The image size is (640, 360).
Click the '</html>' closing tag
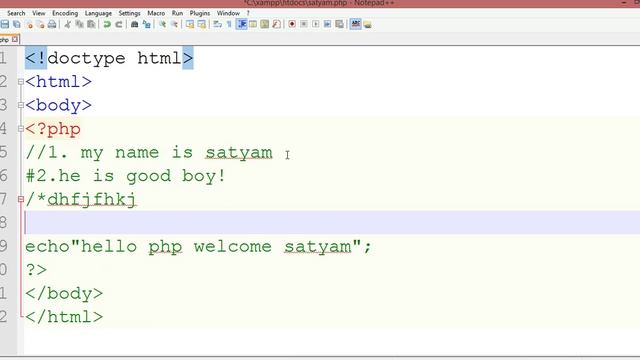(x=64, y=317)
